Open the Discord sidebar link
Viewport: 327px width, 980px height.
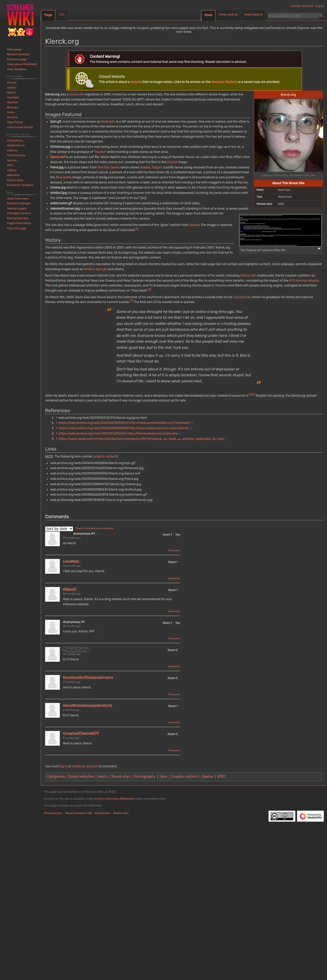pos(12,102)
